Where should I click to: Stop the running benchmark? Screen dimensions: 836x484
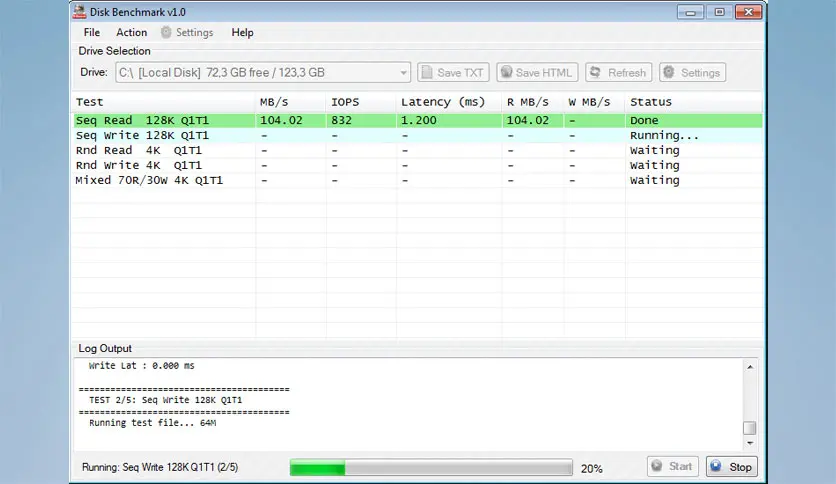(732, 466)
